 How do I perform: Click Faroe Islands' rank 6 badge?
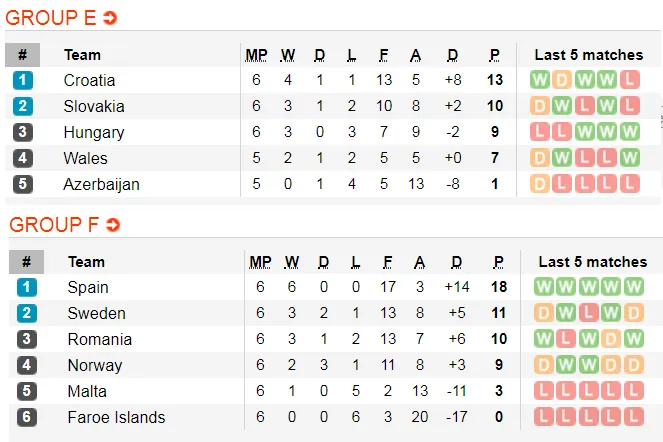pos(26,417)
